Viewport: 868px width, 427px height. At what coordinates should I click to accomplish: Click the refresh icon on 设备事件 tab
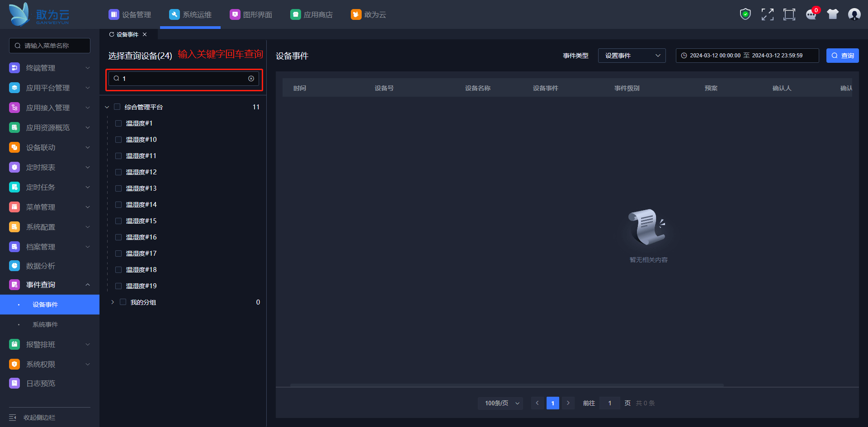[x=112, y=34]
